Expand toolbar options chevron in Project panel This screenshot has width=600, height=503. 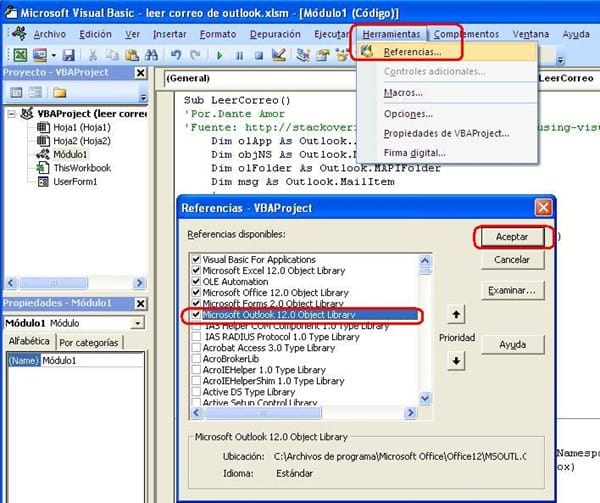tap(143, 97)
